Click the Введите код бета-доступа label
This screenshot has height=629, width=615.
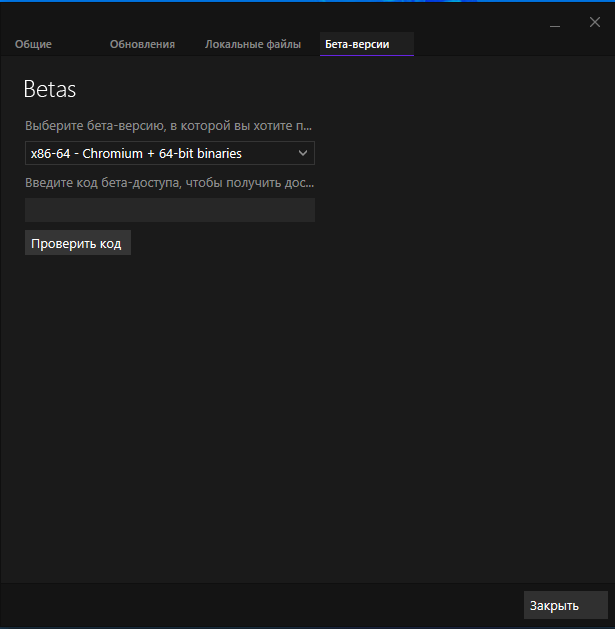coord(168,183)
